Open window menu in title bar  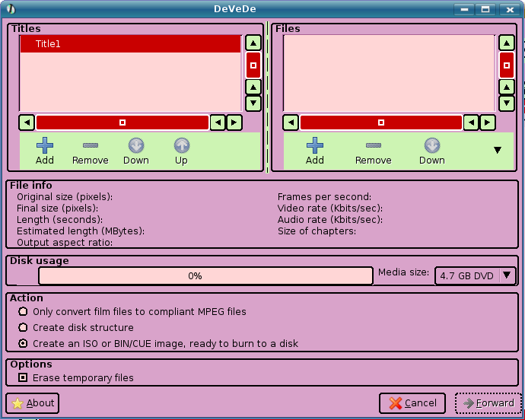pyautogui.click(x=8, y=8)
